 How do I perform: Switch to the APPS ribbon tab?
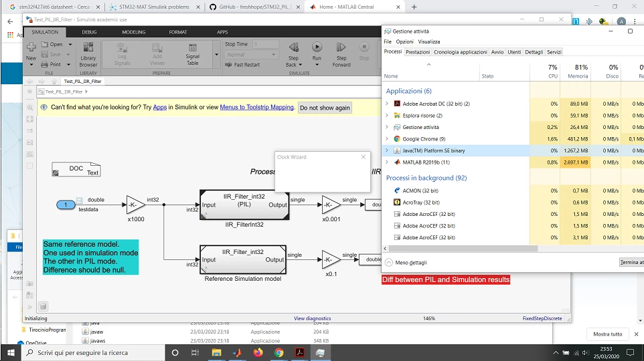pyautogui.click(x=222, y=32)
